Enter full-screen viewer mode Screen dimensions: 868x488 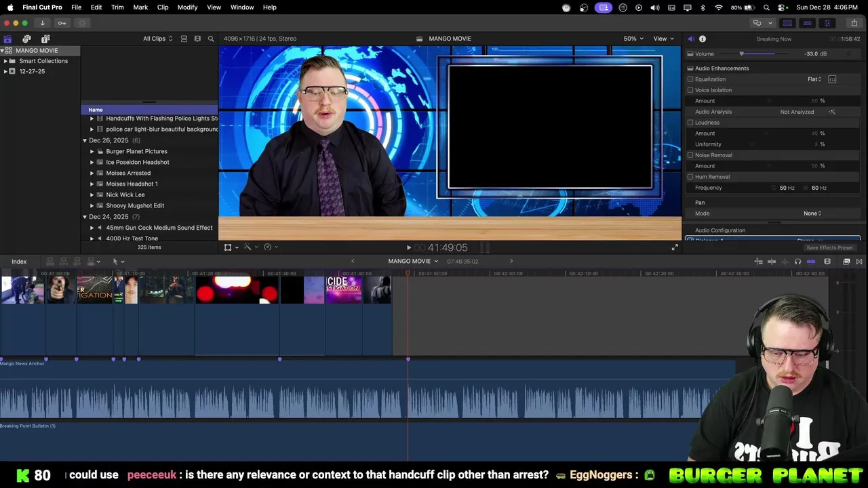click(675, 247)
